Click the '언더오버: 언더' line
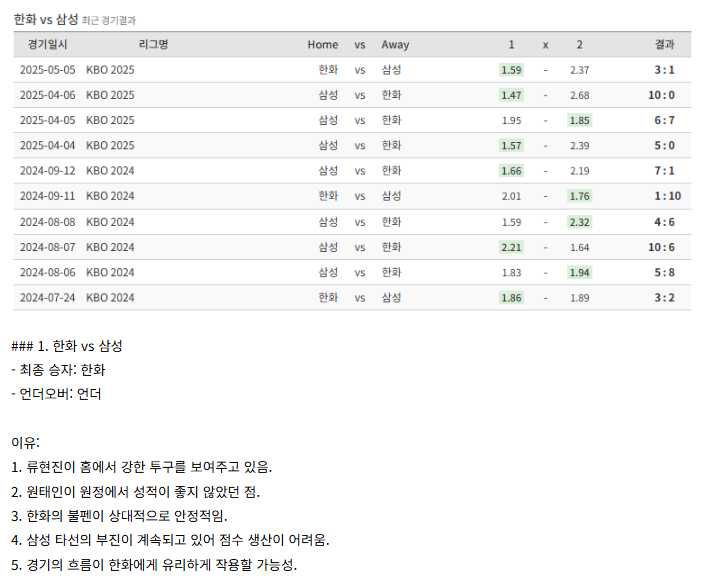This screenshot has width=708, height=586. [56, 394]
